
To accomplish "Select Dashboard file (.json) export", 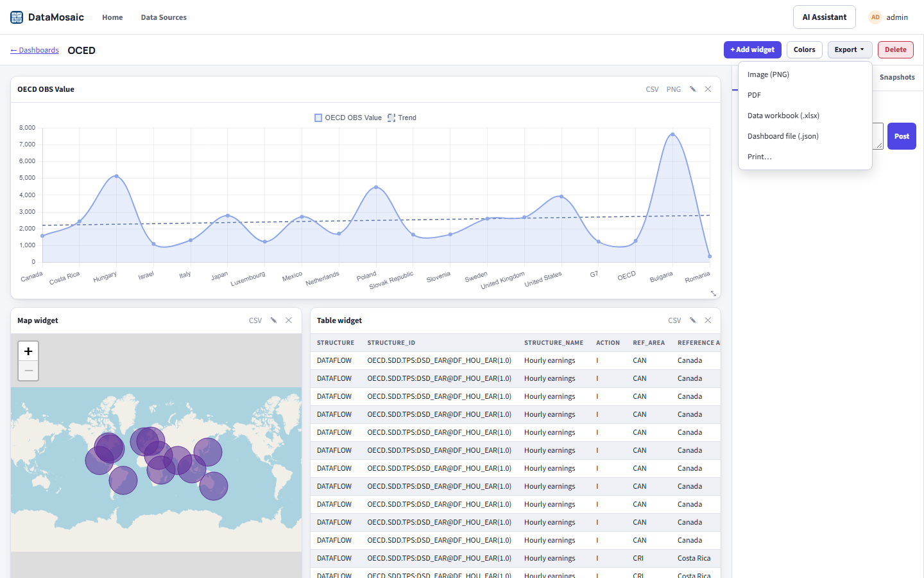I will [x=805, y=136].
